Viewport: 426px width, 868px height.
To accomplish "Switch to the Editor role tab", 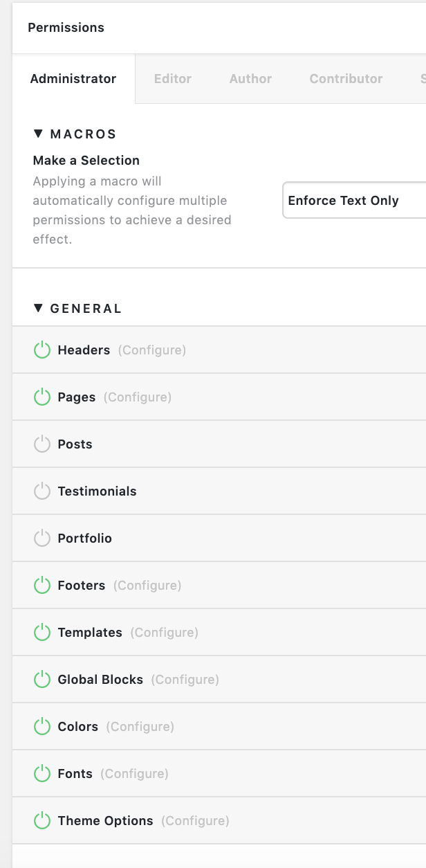I will tap(173, 79).
